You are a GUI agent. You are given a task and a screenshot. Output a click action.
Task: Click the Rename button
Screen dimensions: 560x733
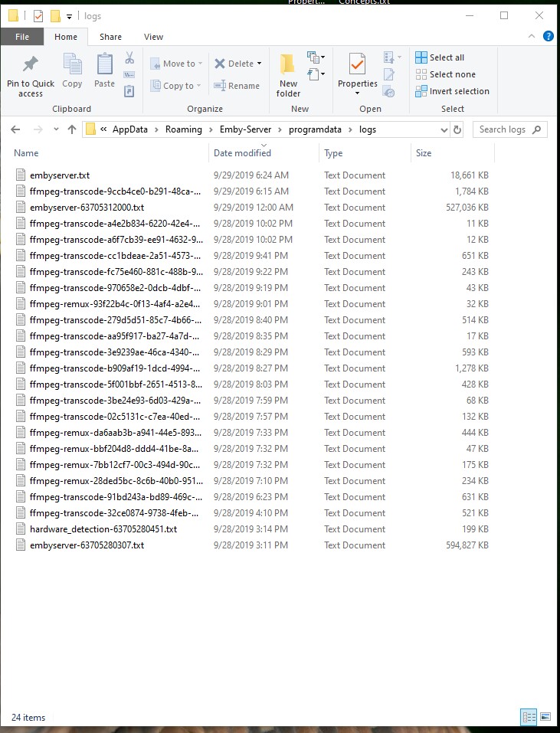click(x=237, y=86)
